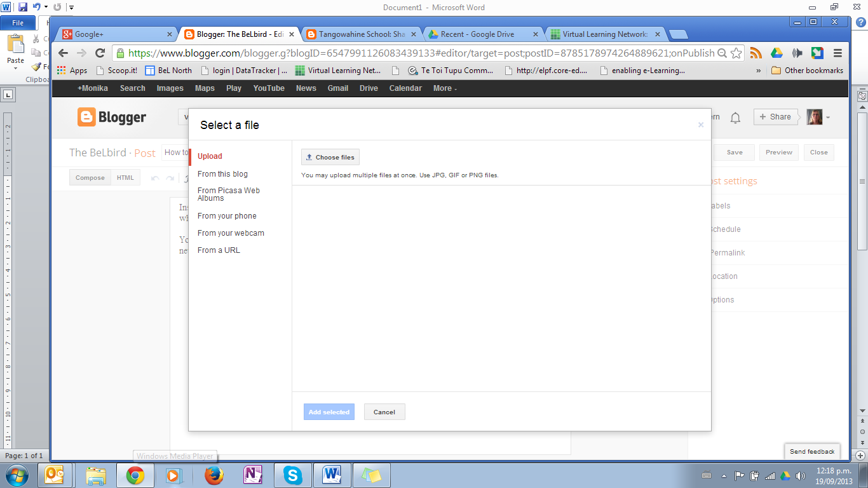Click the Blogger logo

coord(112,118)
